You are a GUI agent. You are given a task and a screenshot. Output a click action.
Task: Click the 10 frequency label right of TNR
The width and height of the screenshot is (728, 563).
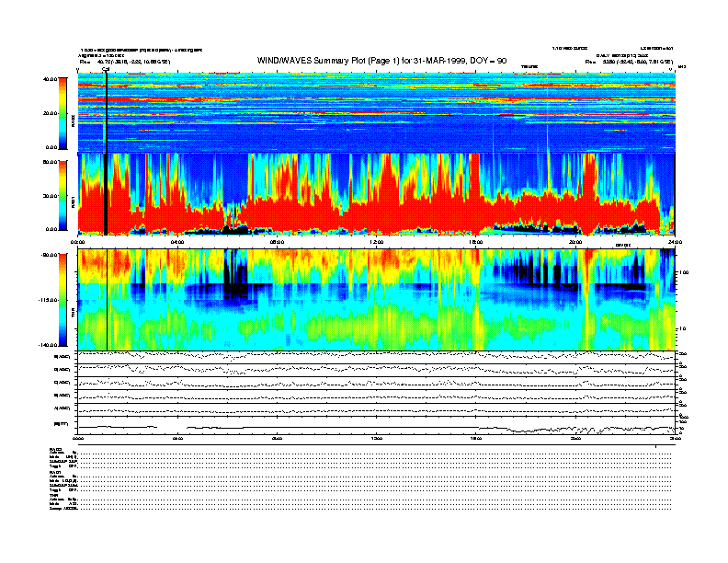tap(684, 329)
